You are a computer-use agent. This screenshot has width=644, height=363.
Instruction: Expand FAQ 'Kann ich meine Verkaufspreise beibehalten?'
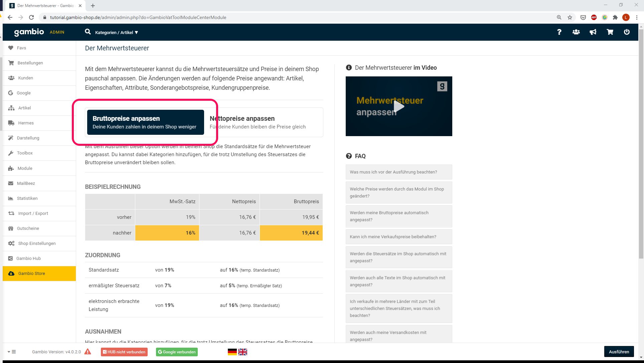click(398, 237)
